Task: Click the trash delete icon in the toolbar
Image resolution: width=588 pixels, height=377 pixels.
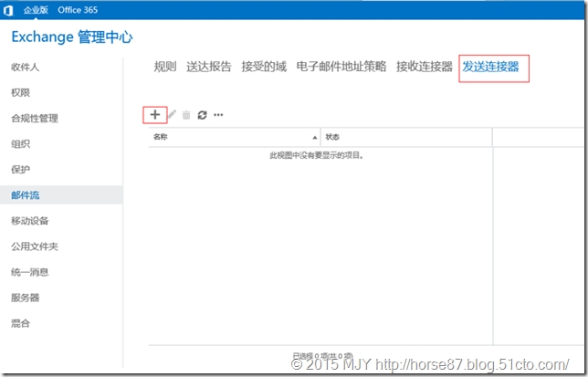Action: [186, 115]
